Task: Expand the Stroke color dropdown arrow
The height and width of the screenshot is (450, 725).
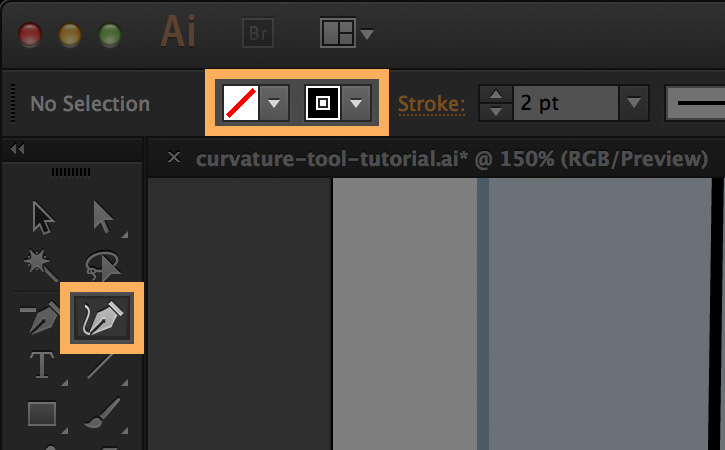Action: pyautogui.click(x=357, y=103)
